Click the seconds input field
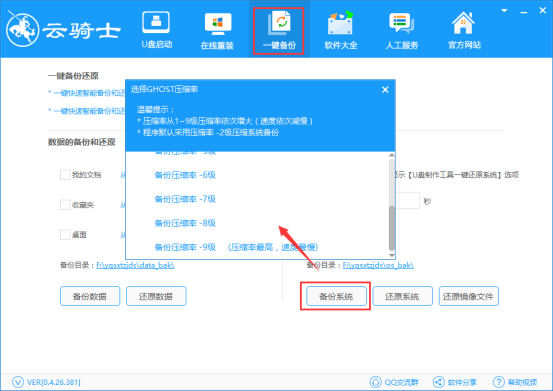This screenshot has height=391, width=553. [408, 201]
